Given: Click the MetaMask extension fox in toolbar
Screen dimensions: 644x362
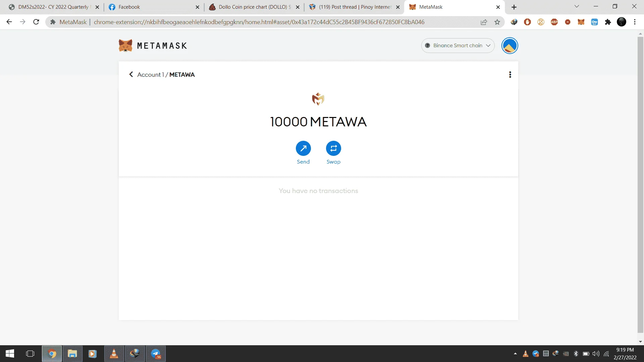Looking at the screenshot, I should tap(581, 22).
